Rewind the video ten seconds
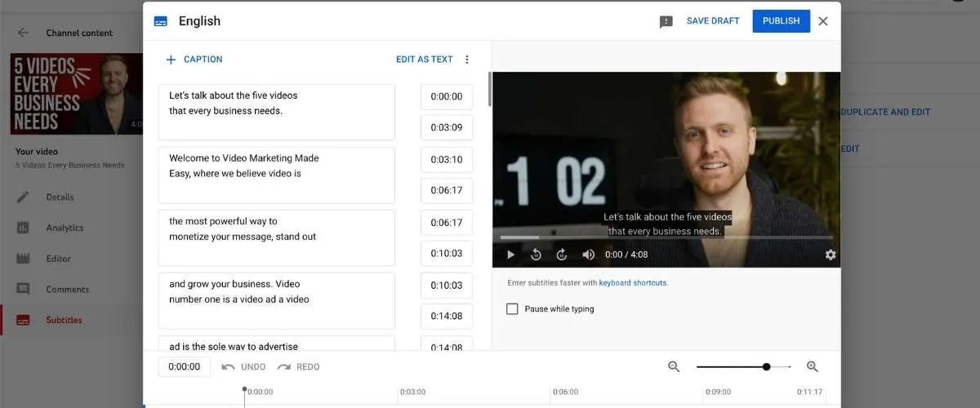Image resolution: width=980 pixels, height=408 pixels. [x=536, y=255]
